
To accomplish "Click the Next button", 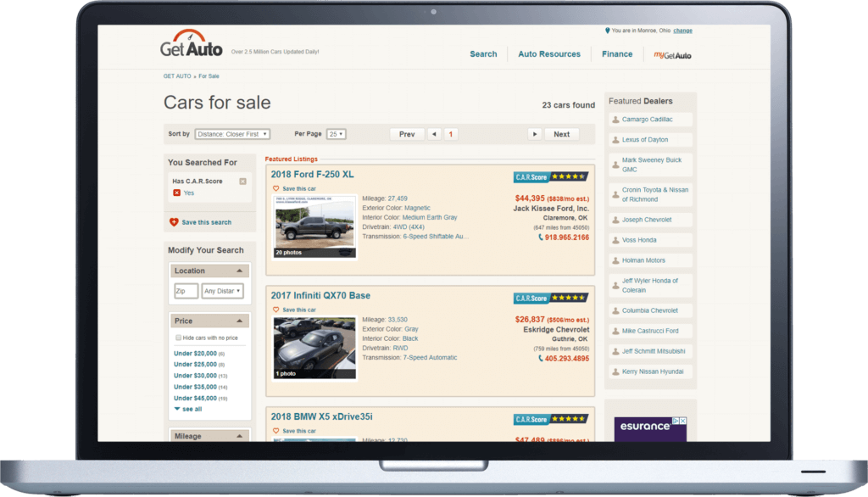I will (x=561, y=134).
